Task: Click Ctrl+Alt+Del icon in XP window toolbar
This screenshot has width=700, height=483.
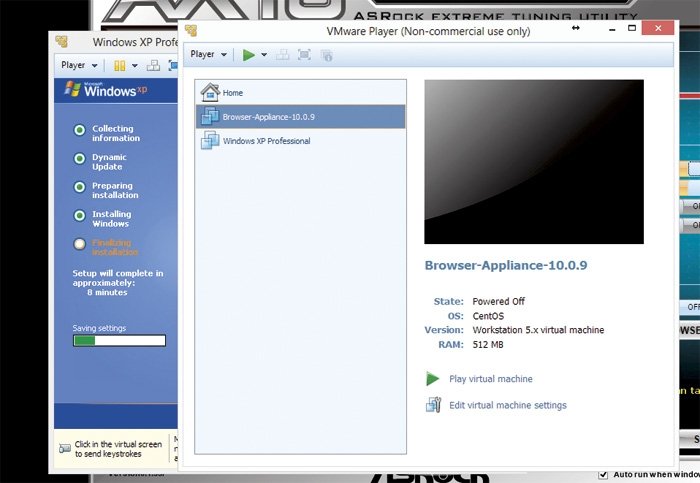Action: [153, 66]
